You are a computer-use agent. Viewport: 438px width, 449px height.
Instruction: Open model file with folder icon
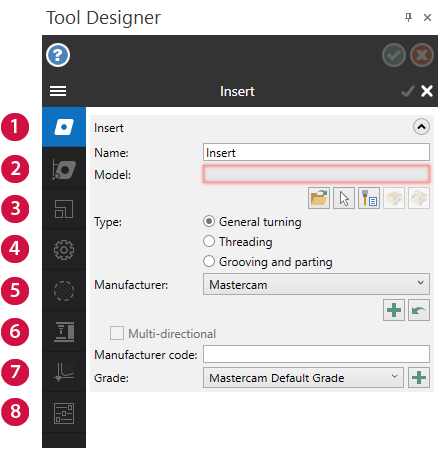tap(319, 198)
